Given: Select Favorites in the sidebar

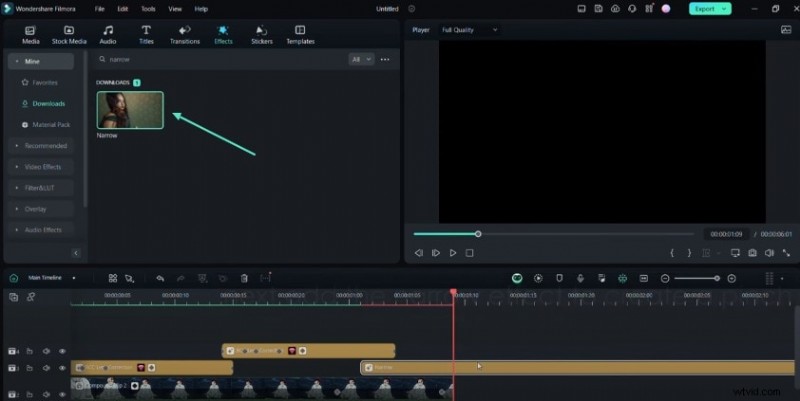Looking at the screenshot, I should pos(41,82).
